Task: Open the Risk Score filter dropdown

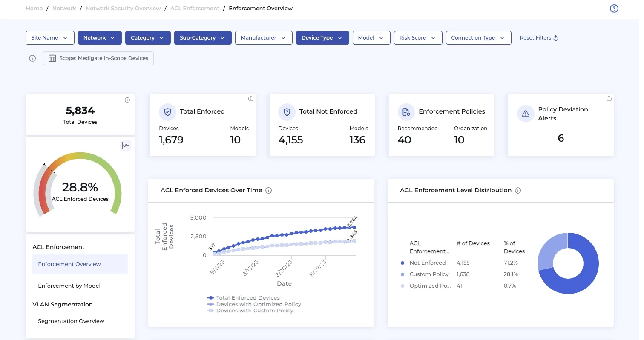Action: click(x=418, y=38)
